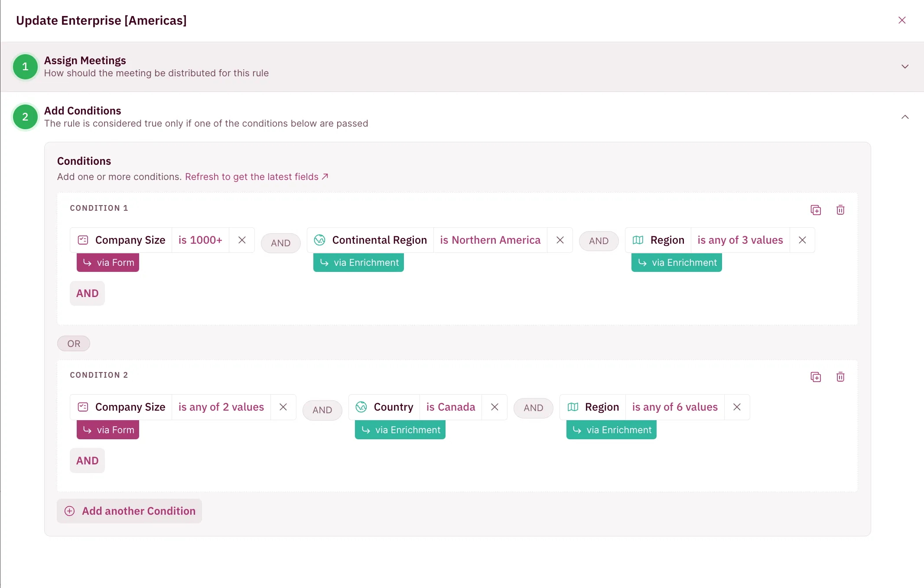Open 'is Northern America' value selector
The image size is (924, 588).
pos(490,240)
